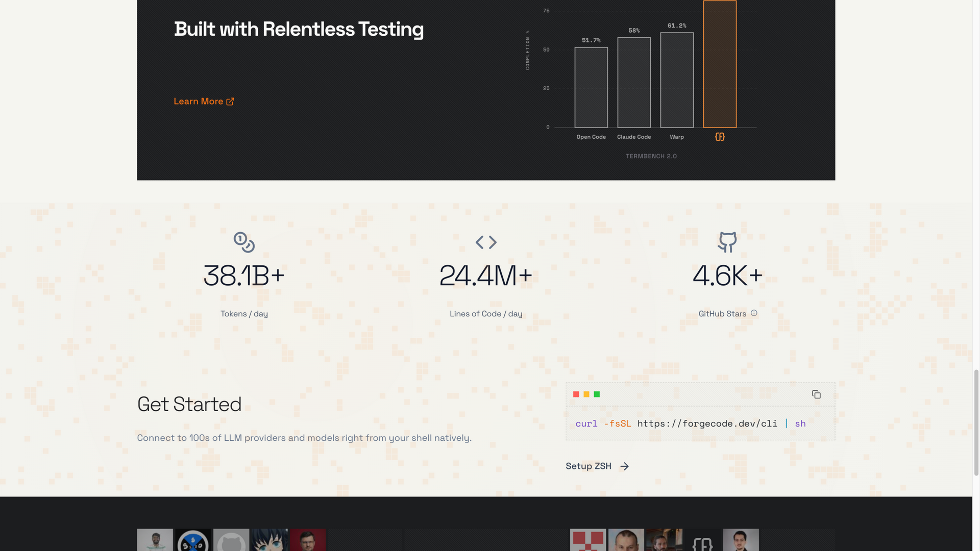Click the Forge logo under orange bar
This screenshot has height=551, width=980.
[x=720, y=137]
